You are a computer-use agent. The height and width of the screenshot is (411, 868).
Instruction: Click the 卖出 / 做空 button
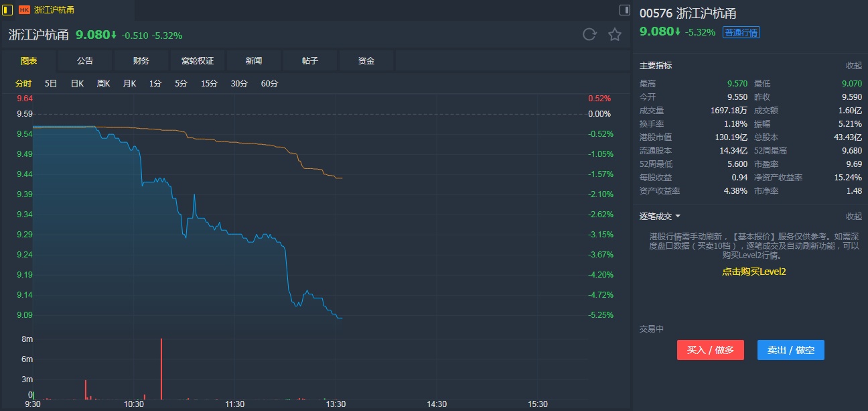tap(790, 350)
